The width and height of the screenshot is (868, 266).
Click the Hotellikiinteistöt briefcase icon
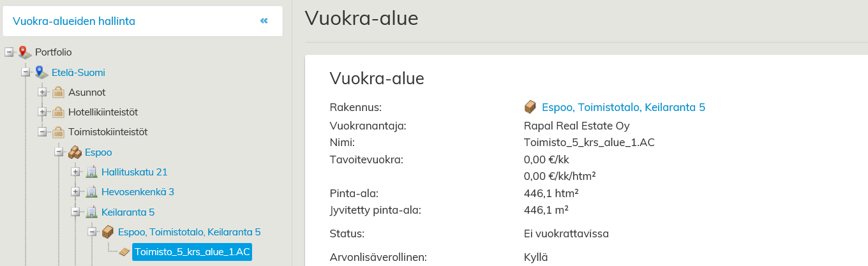point(58,112)
